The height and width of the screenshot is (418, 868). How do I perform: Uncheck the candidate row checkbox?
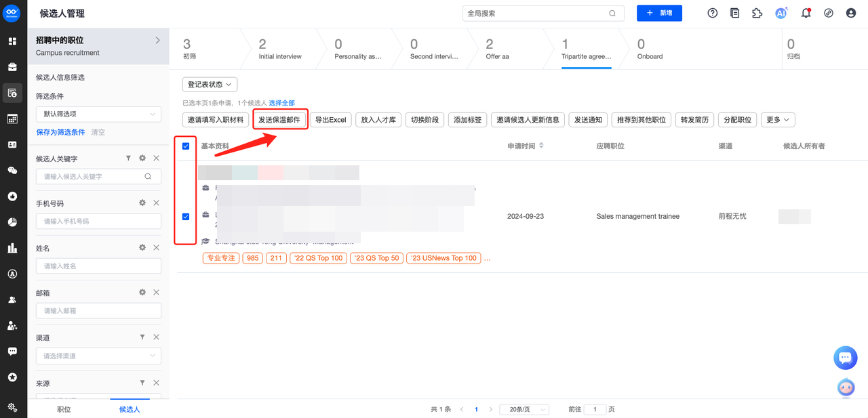(186, 216)
